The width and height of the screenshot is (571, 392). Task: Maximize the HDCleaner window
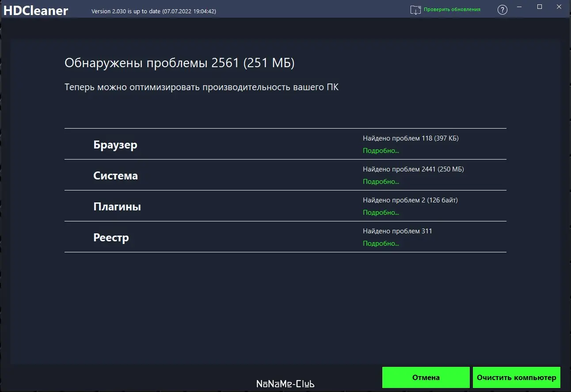540,7
